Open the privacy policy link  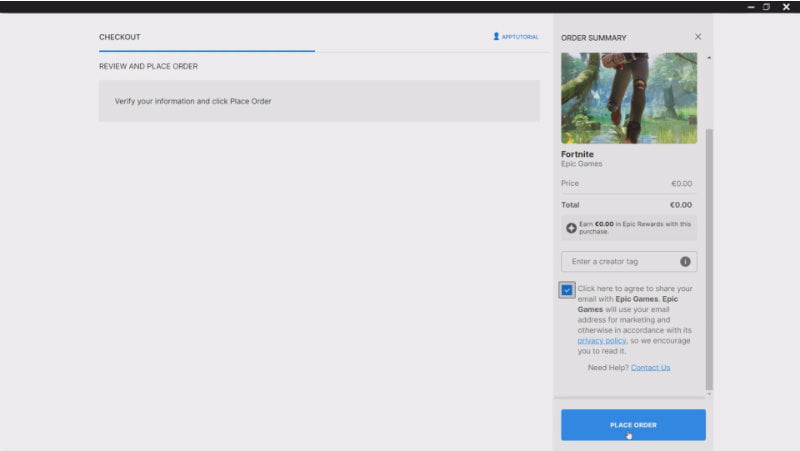tap(602, 340)
